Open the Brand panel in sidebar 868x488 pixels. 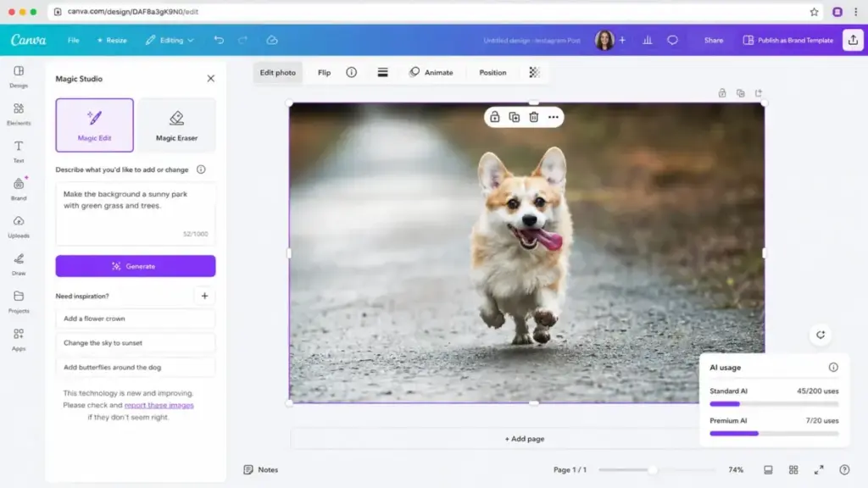tap(19, 189)
